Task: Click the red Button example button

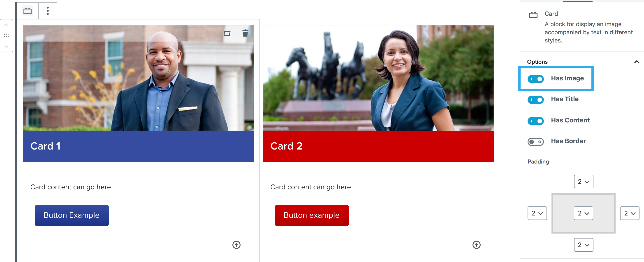Action: pos(312,215)
